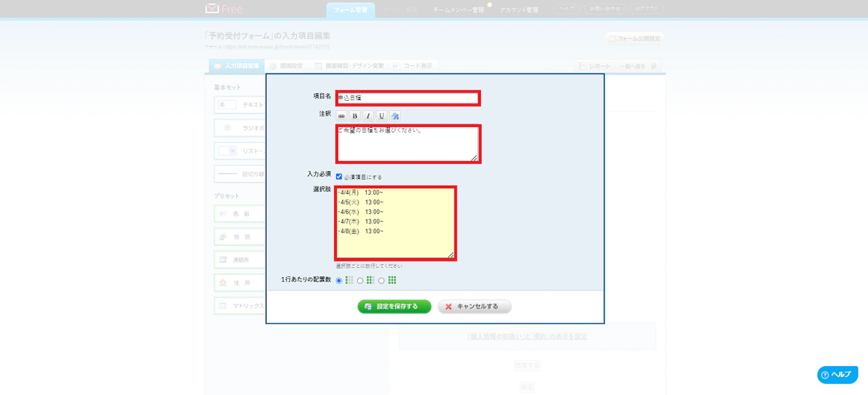
Task: Open the floating ヘルプ chat bubble
Action: [x=837, y=375]
